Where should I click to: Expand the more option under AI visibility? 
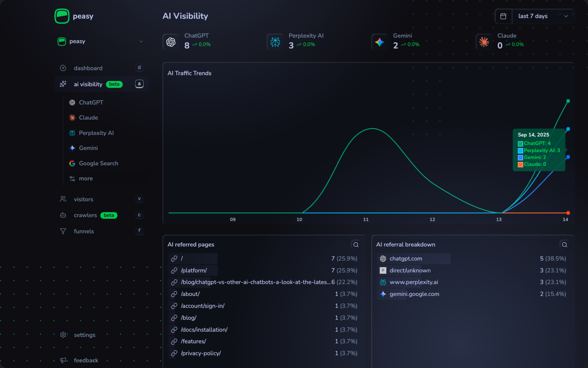(85, 178)
